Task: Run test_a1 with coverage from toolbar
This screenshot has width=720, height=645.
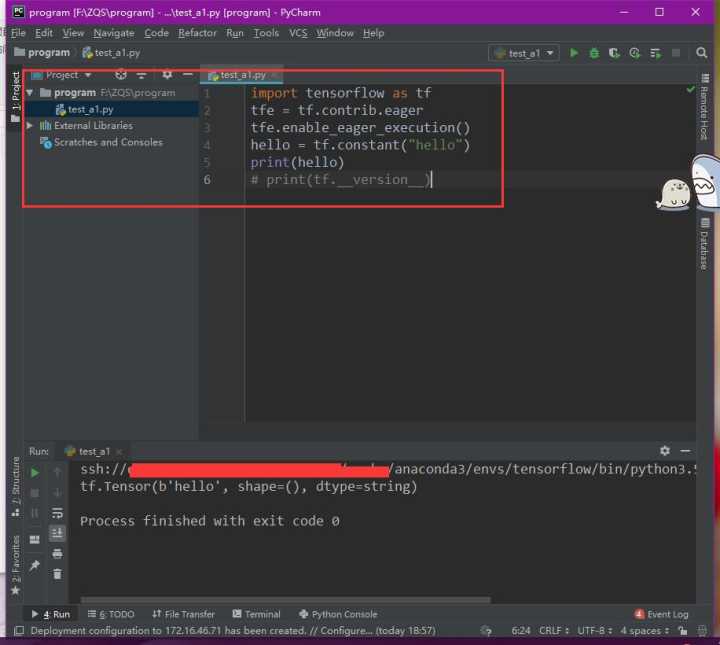Action: [x=614, y=53]
